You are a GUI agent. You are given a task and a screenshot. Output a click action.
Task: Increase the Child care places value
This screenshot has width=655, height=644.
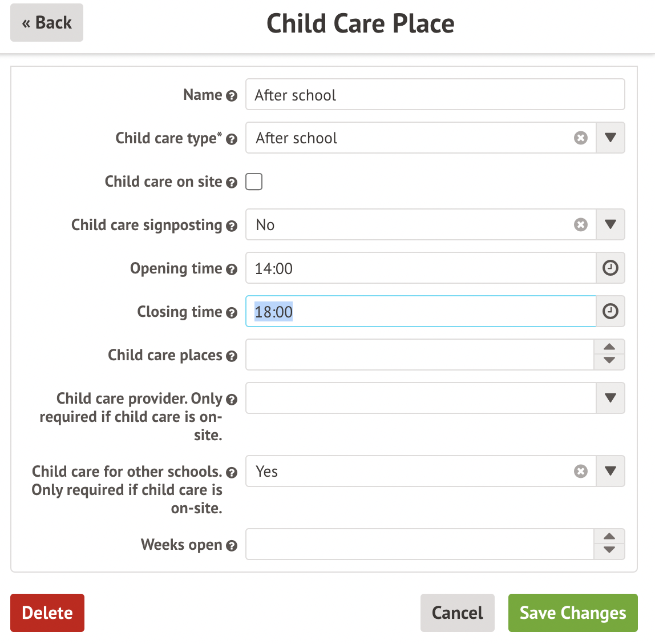point(609,347)
